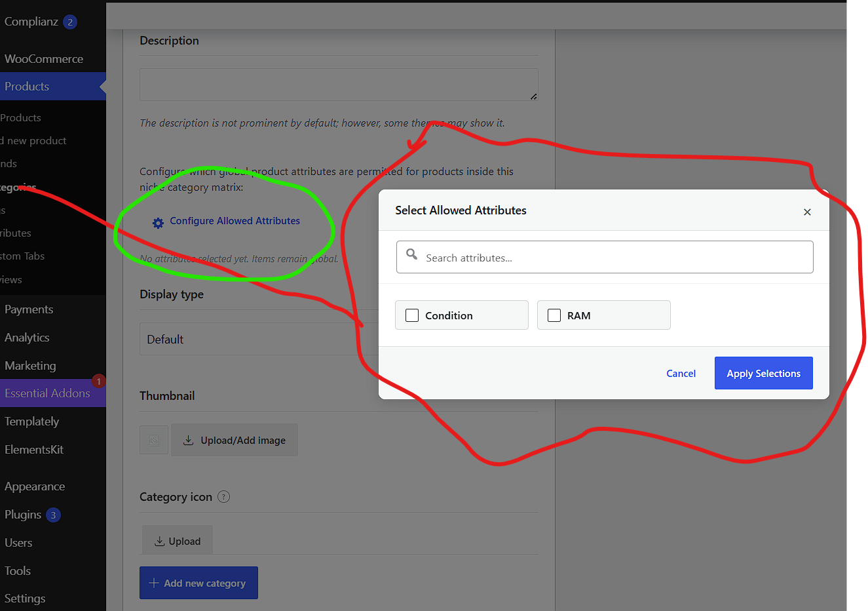Screen dimensions: 868x611
Task: Open Payments in the sidebar
Action: [29, 309]
